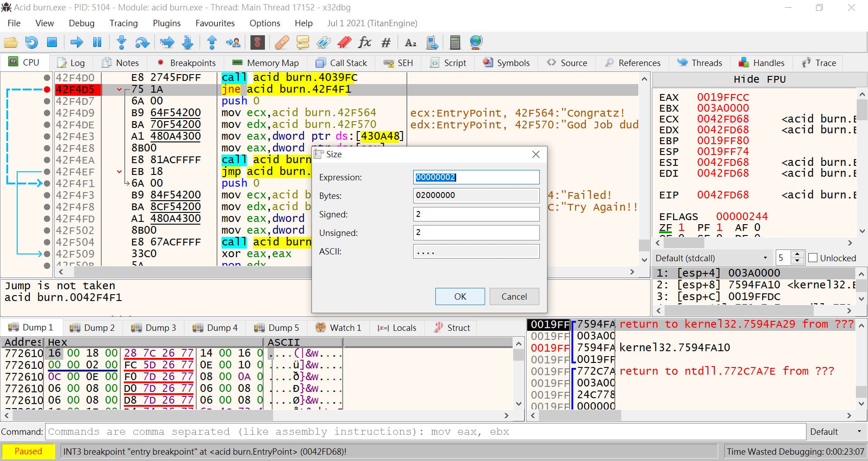Click the Step over icon

click(x=142, y=42)
